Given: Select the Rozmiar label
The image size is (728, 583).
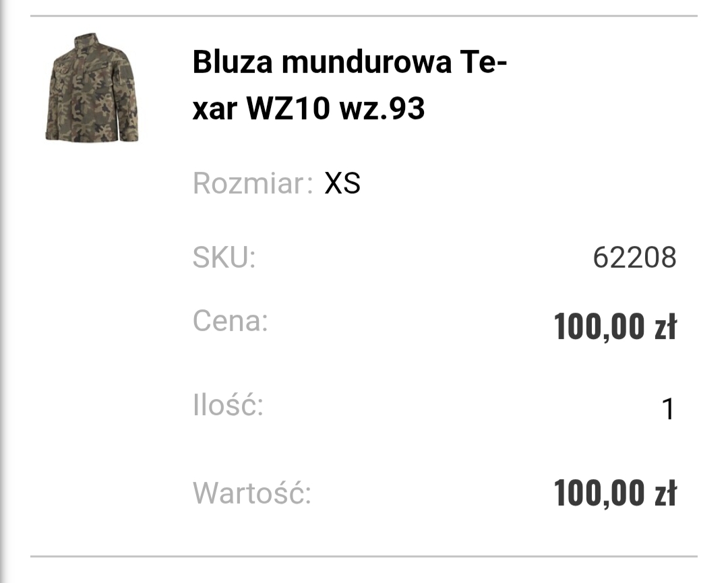Looking at the screenshot, I should tap(253, 183).
